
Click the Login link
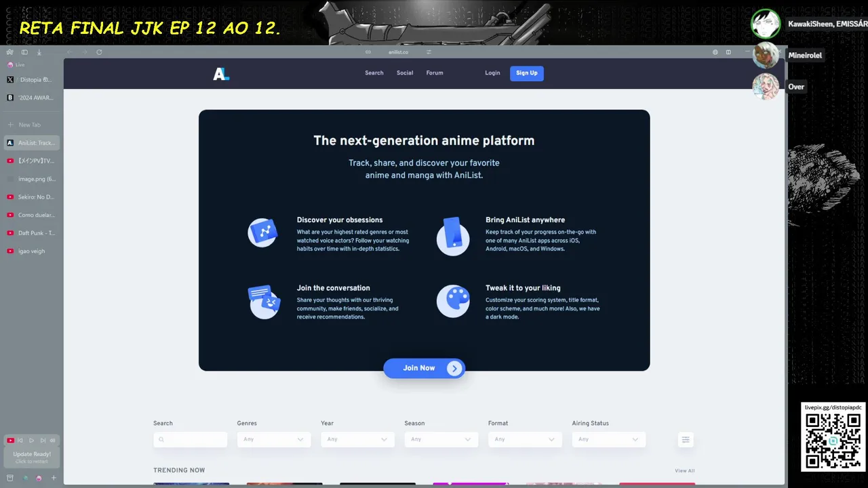(492, 73)
